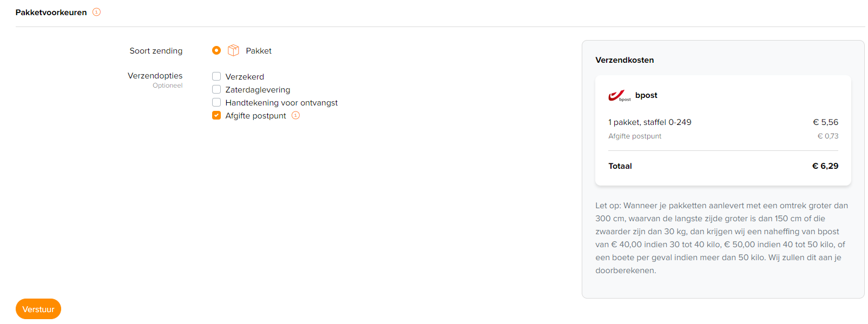The height and width of the screenshot is (324, 868).
Task: Click the package box icon
Action: 233,50
